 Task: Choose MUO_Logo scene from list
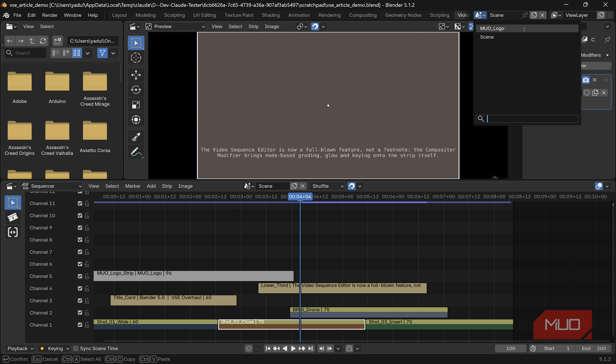(527, 28)
